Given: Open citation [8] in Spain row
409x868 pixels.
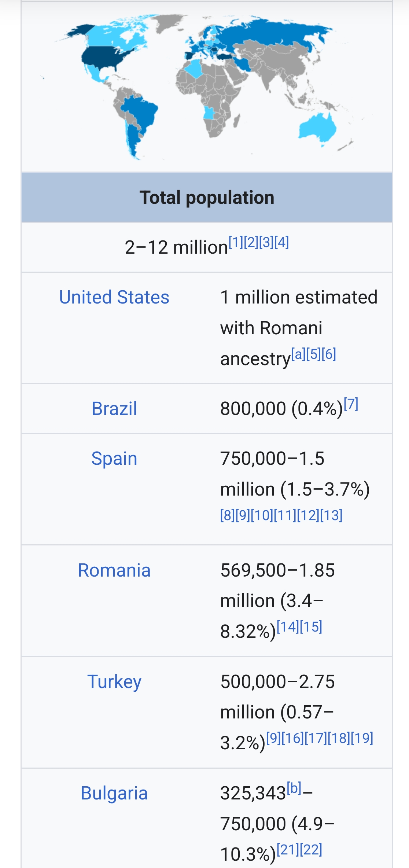Looking at the screenshot, I should pyautogui.click(x=228, y=515).
